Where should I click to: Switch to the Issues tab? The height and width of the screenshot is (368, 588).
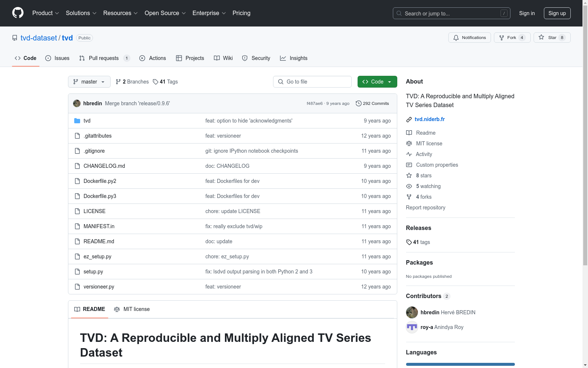pyautogui.click(x=57, y=58)
